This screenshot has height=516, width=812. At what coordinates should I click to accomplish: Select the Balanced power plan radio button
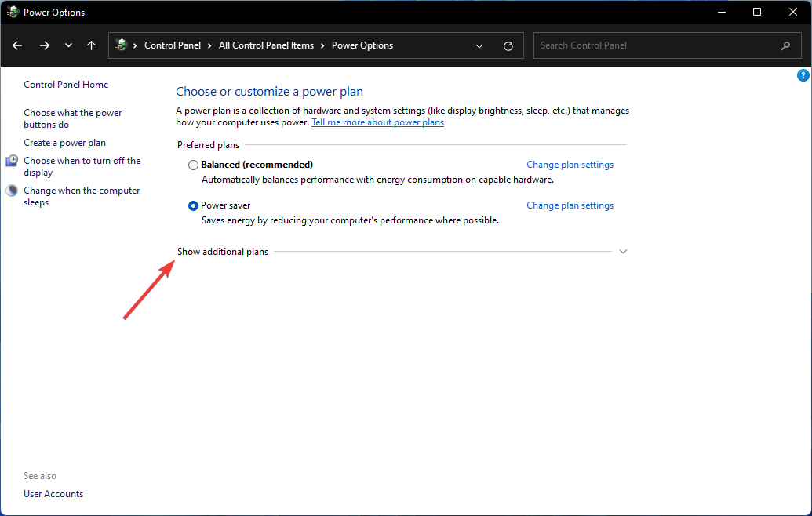(193, 164)
